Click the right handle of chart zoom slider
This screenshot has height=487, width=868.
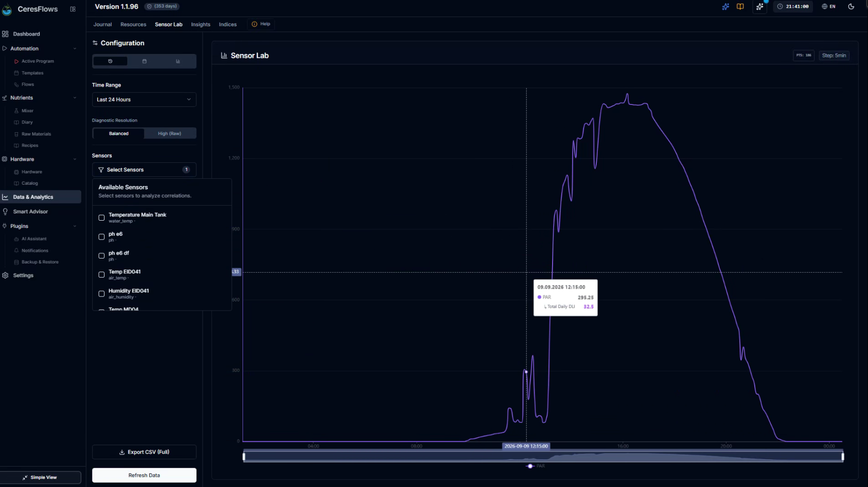(x=843, y=456)
